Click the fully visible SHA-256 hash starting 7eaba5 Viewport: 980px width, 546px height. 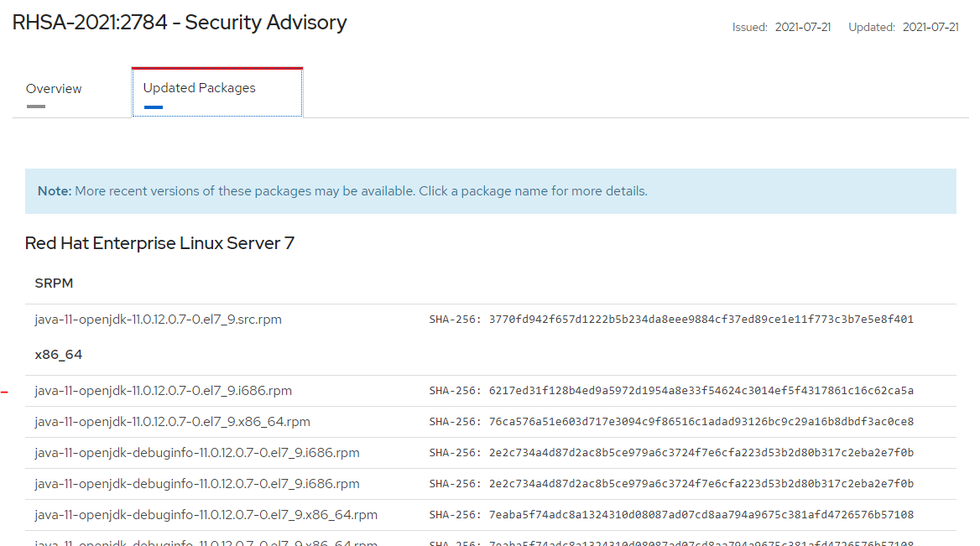(x=701, y=515)
